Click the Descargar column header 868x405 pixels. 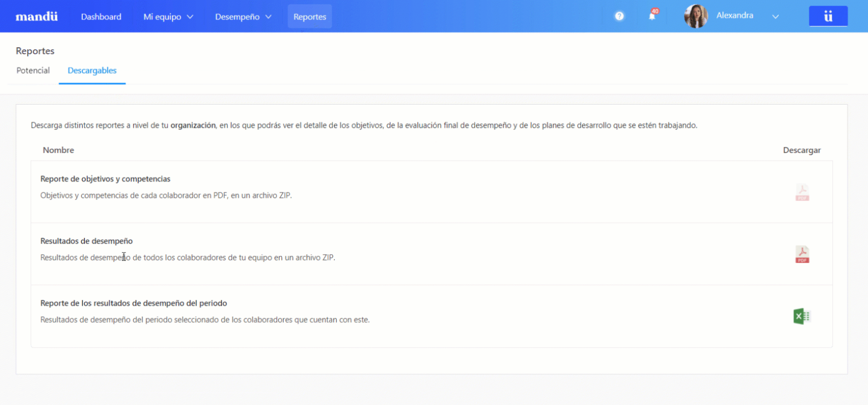point(802,150)
